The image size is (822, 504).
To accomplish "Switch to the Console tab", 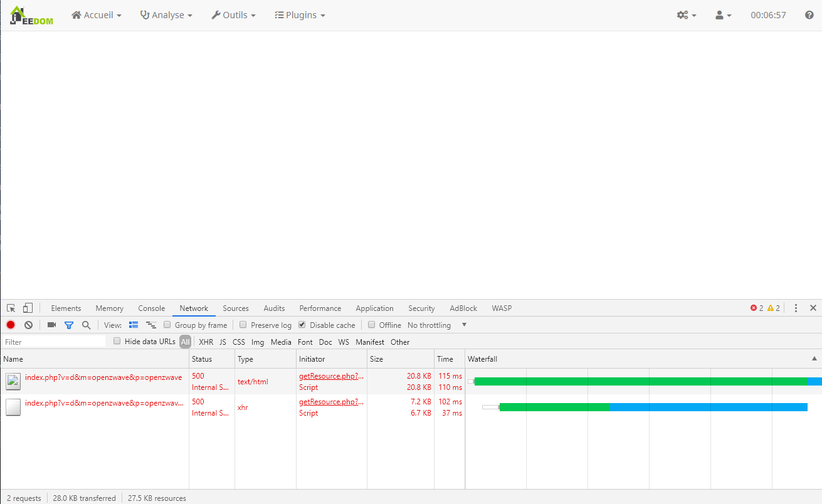I will click(x=152, y=308).
